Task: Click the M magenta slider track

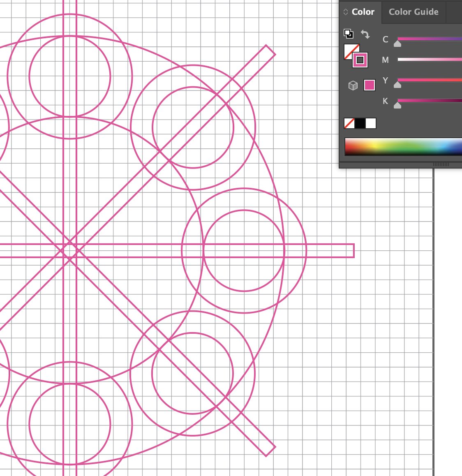Action: coord(430,60)
